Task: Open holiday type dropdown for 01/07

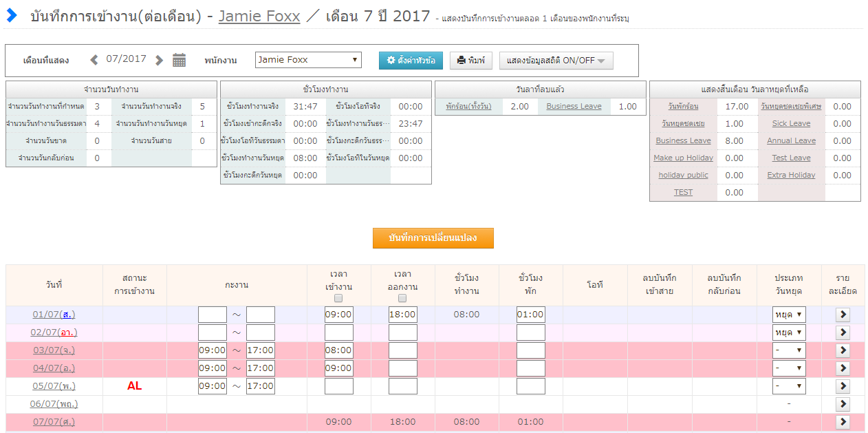Action: 789,315
